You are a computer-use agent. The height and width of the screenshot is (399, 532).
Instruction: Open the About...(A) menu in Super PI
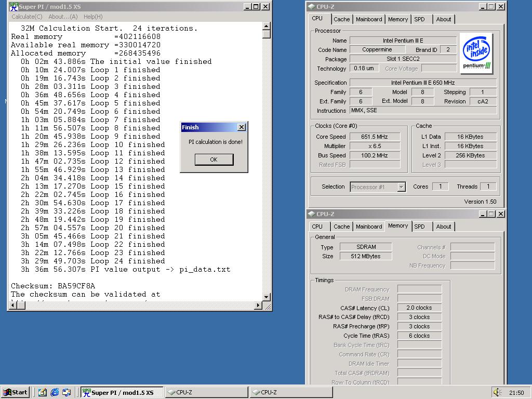[63, 17]
